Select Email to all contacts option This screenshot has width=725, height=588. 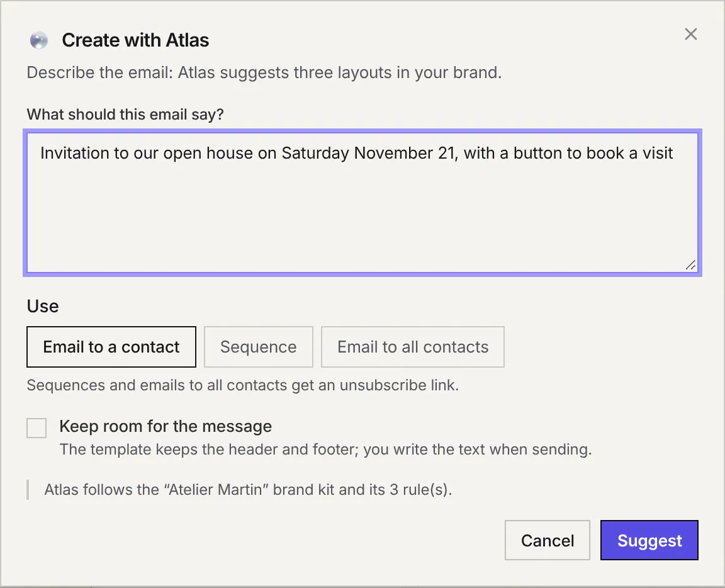pos(413,347)
